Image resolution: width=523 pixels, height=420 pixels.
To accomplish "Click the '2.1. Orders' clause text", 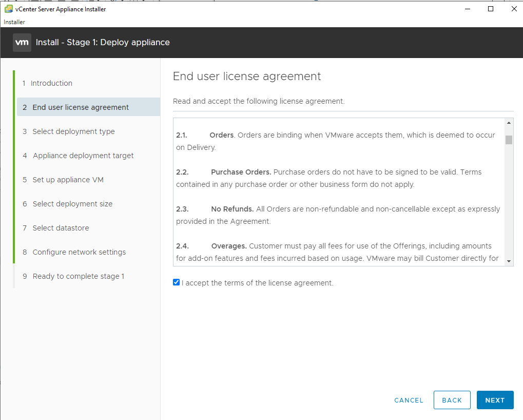I will click(336, 141).
